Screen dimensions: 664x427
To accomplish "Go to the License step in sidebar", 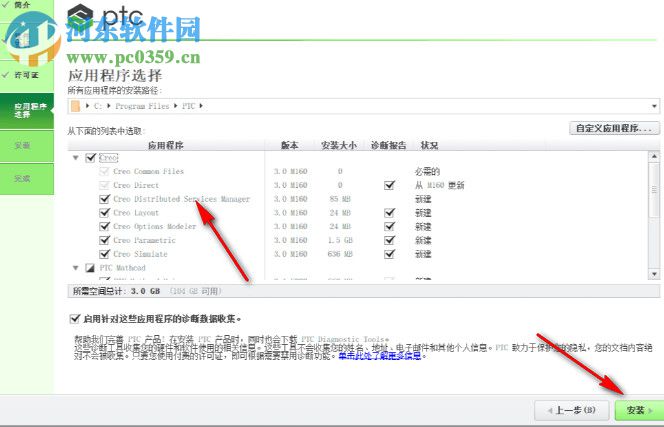I will pyautogui.click(x=27, y=75).
